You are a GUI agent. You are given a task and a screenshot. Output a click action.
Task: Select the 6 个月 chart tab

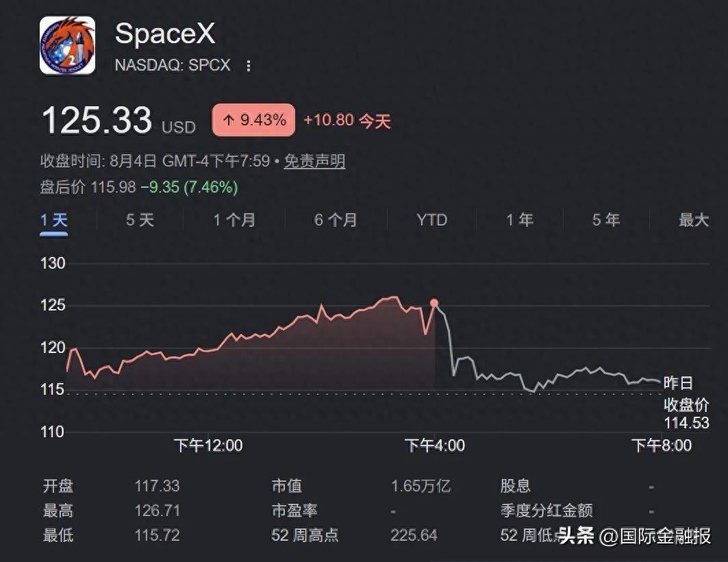pos(336,220)
